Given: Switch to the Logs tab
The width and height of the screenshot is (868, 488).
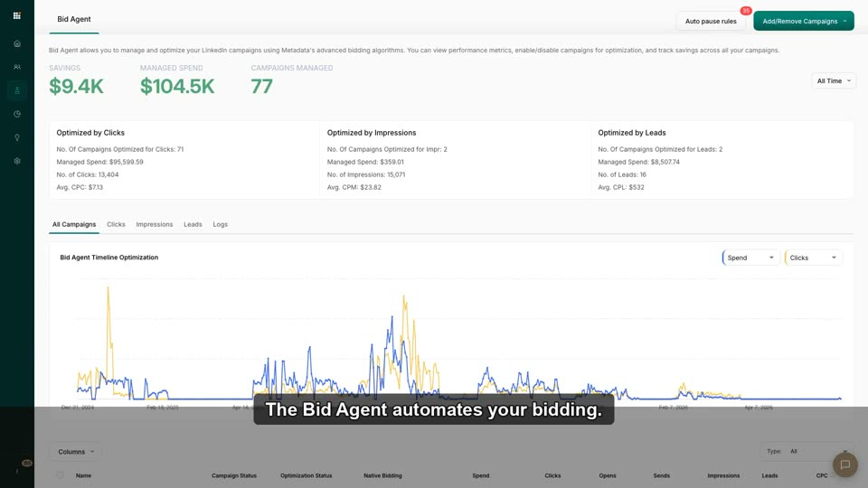Looking at the screenshot, I should pyautogui.click(x=221, y=225).
